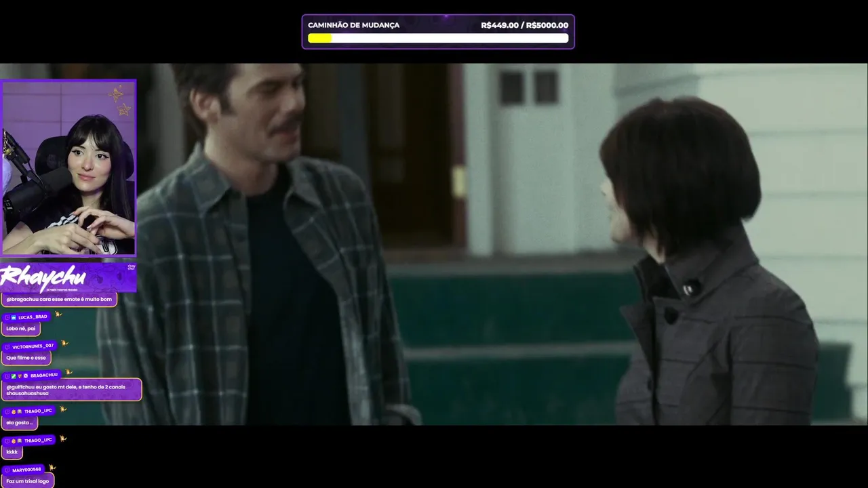
Task: Click the Twitch icon beside VICTORNUNES_007
Action: tap(7, 346)
